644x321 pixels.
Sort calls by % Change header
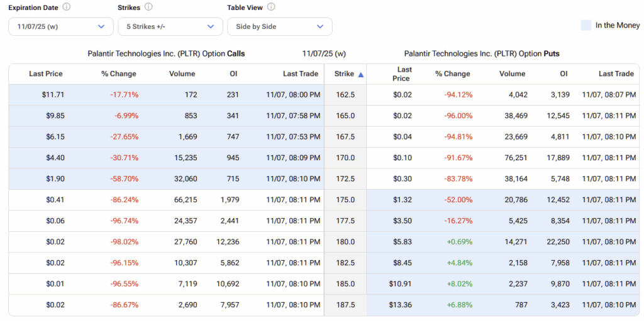(x=119, y=74)
